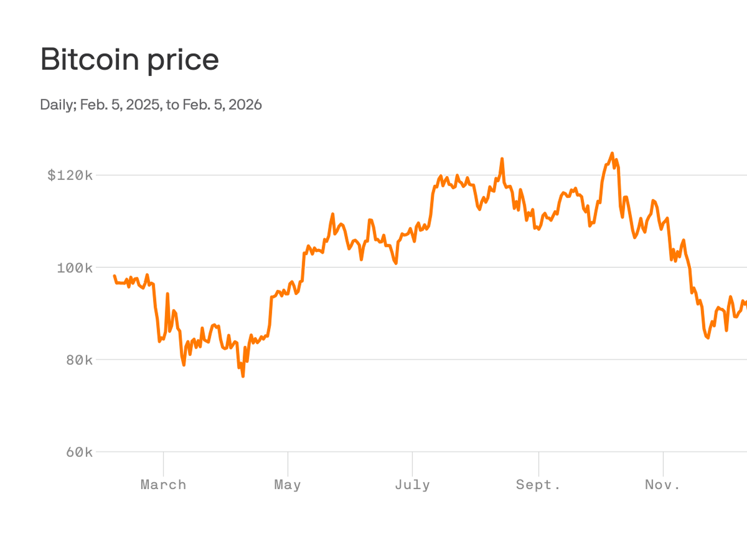Click the "Bitcoin price" chart title
This screenshot has width=747, height=560.
[130, 59]
